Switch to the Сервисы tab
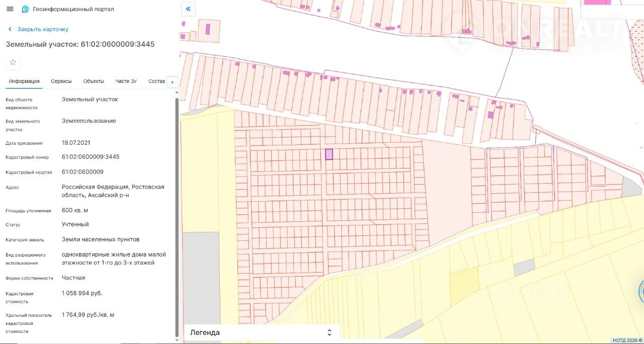The width and height of the screenshot is (644, 344). pos(61,81)
